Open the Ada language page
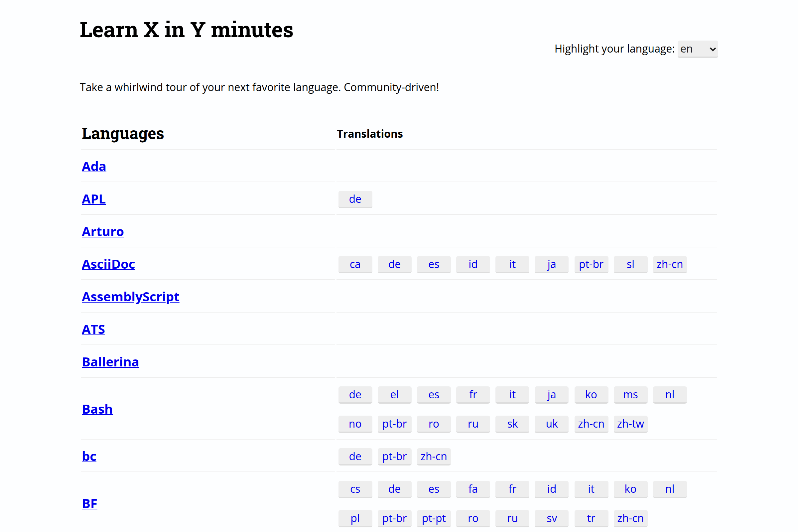The width and height of the screenshot is (798, 532). 94,166
